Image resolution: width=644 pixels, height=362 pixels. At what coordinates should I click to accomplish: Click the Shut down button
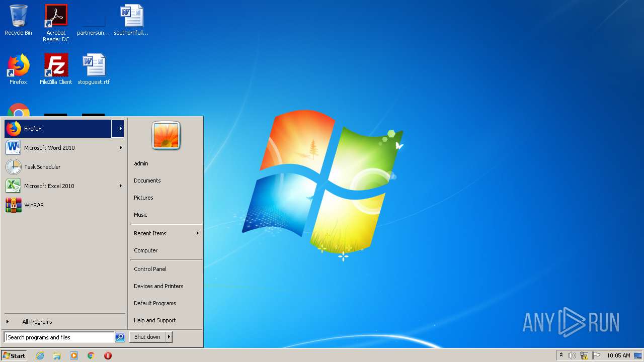coord(147,337)
